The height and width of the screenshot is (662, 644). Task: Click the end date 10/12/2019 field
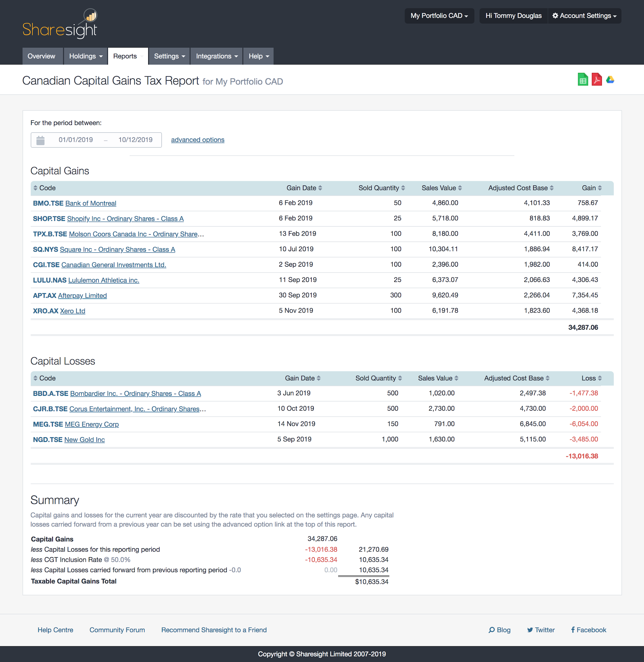pyautogui.click(x=135, y=140)
